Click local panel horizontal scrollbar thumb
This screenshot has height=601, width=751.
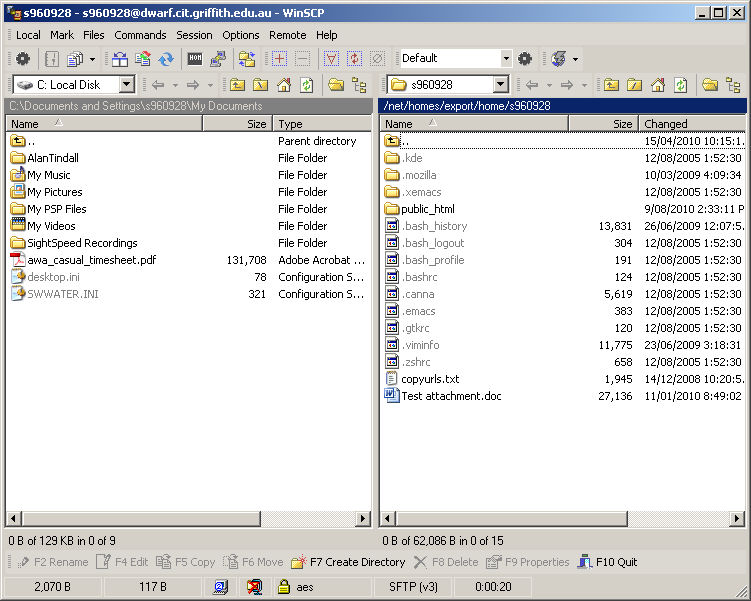(x=141, y=518)
